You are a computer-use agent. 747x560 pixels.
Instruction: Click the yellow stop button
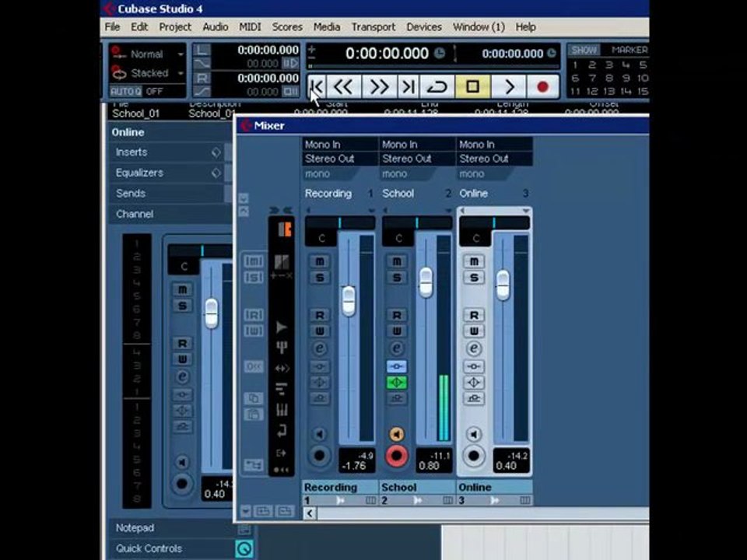pyautogui.click(x=472, y=86)
